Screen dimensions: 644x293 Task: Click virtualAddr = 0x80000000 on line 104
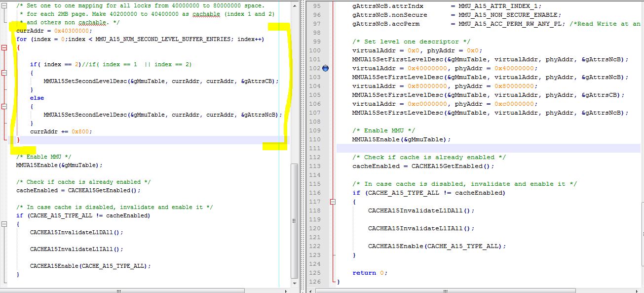(x=445, y=86)
